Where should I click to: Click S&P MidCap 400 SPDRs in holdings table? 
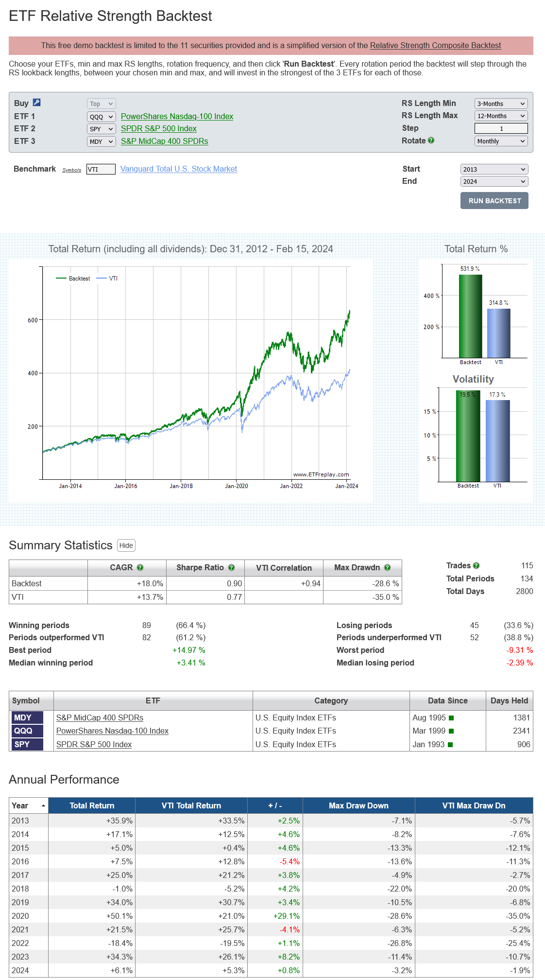[100, 718]
